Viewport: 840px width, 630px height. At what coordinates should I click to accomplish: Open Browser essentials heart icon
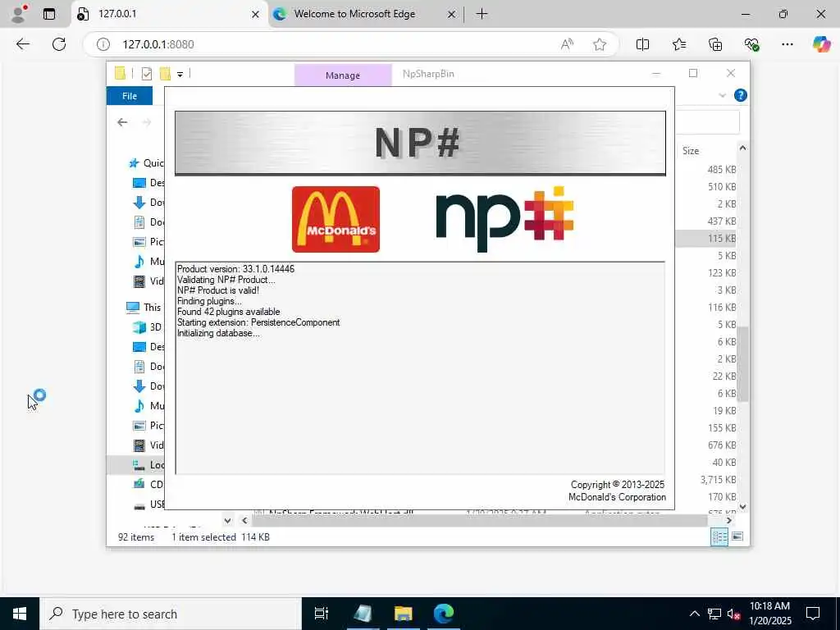pos(751,44)
